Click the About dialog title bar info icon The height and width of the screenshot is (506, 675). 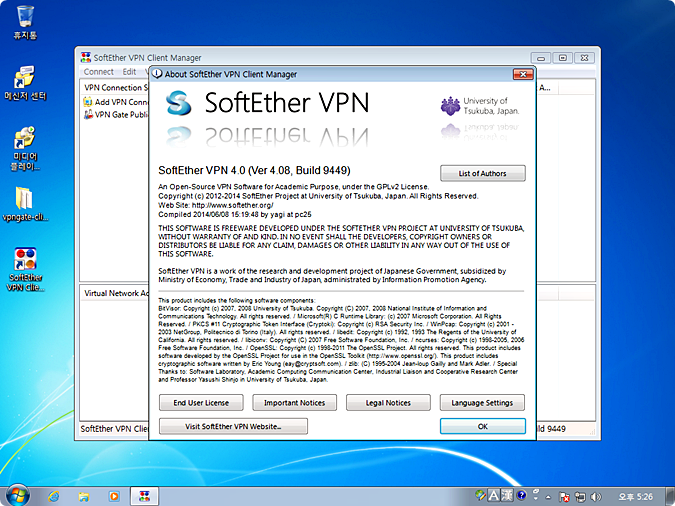click(x=158, y=74)
